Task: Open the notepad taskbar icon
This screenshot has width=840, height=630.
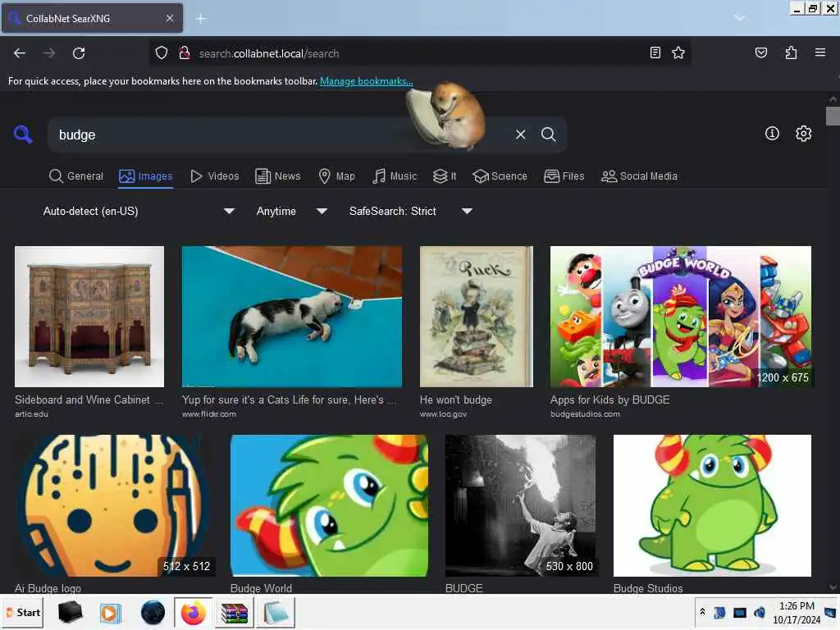Action: coord(276,612)
